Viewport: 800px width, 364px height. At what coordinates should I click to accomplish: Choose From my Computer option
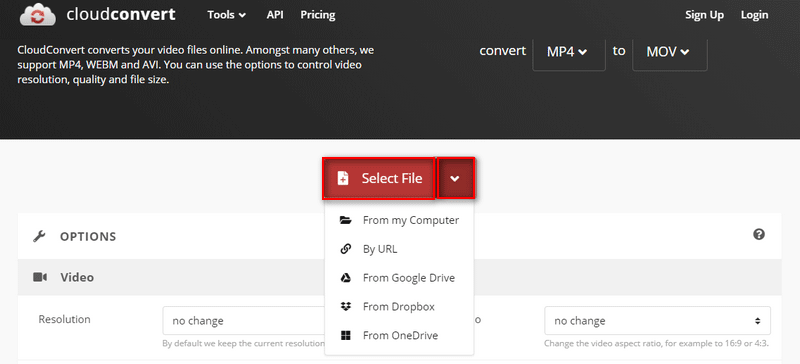pos(399,221)
